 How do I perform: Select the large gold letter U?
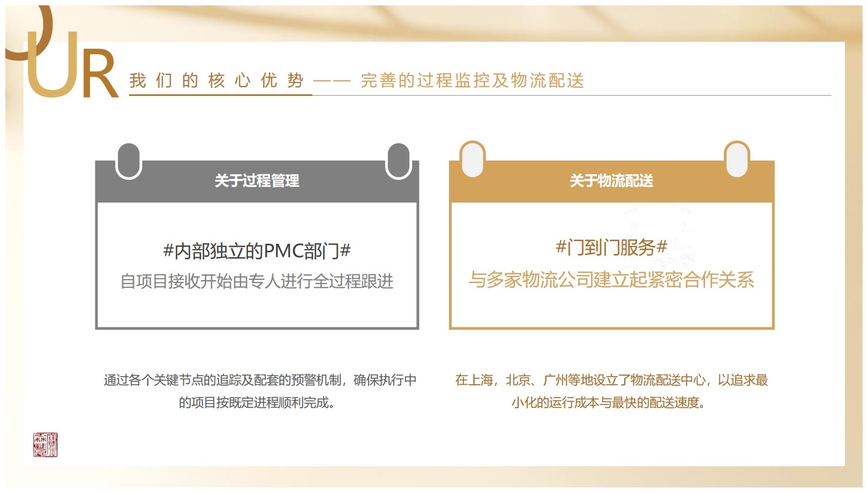(x=52, y=70)
